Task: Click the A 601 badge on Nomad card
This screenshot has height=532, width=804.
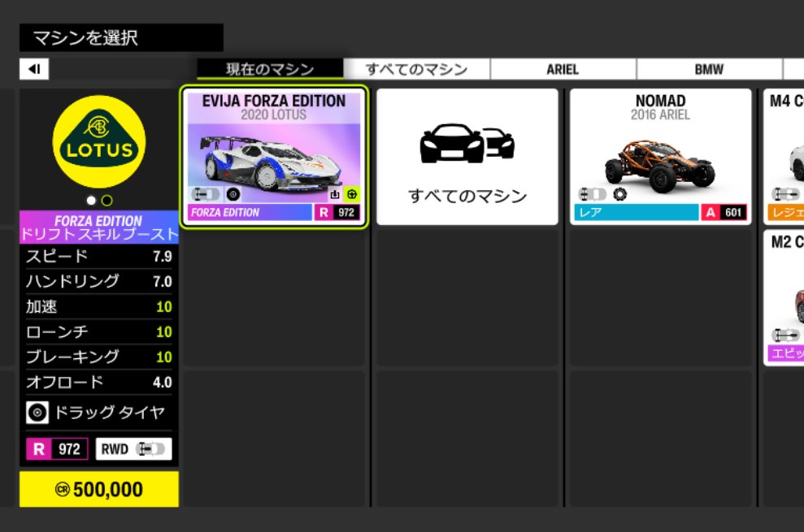Action: [x=724, y=212]
